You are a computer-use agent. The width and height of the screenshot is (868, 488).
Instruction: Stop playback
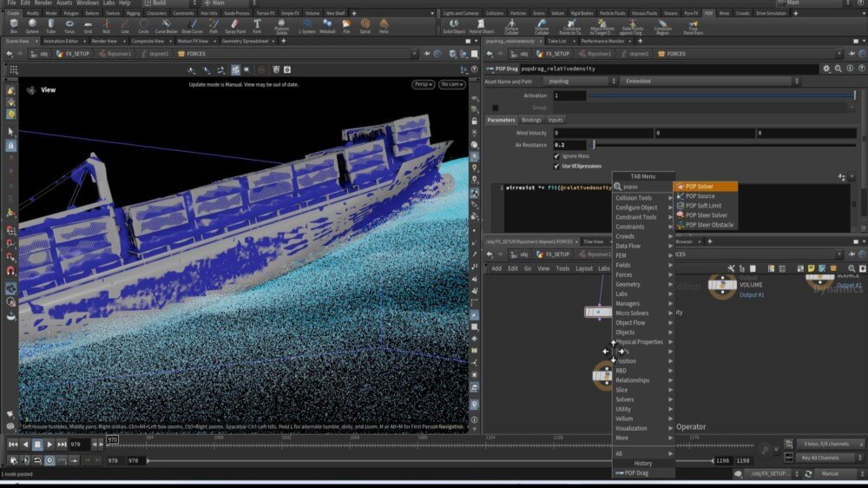(37, 445)
